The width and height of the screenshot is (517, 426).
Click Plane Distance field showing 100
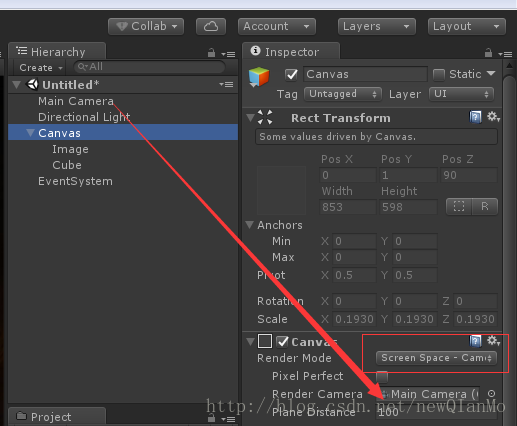coord(436,412)
